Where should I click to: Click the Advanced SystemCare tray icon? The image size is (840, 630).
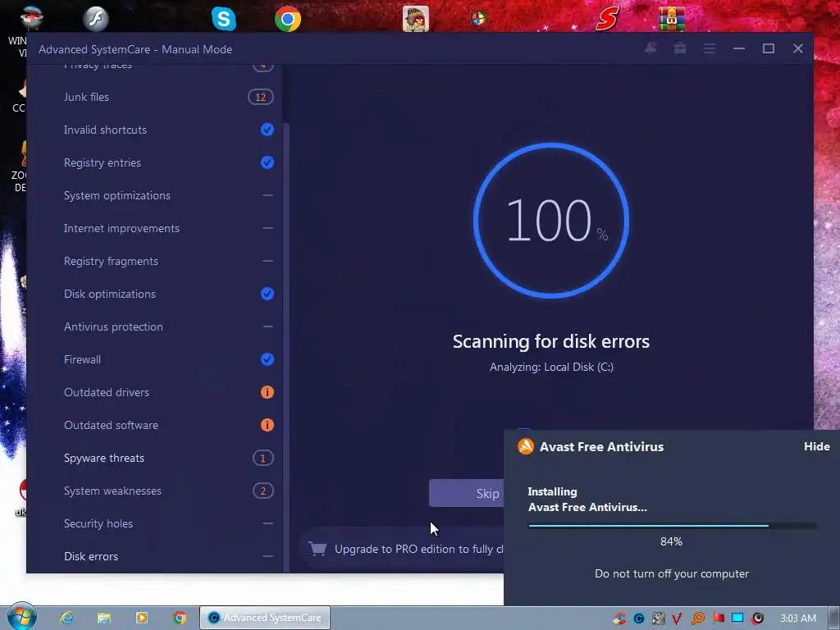coord(638,619)
